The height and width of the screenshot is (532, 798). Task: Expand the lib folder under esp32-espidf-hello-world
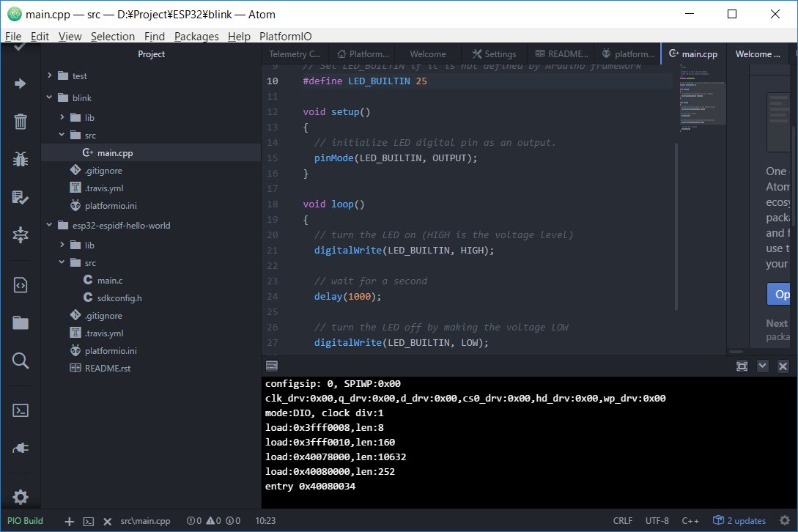62,244
